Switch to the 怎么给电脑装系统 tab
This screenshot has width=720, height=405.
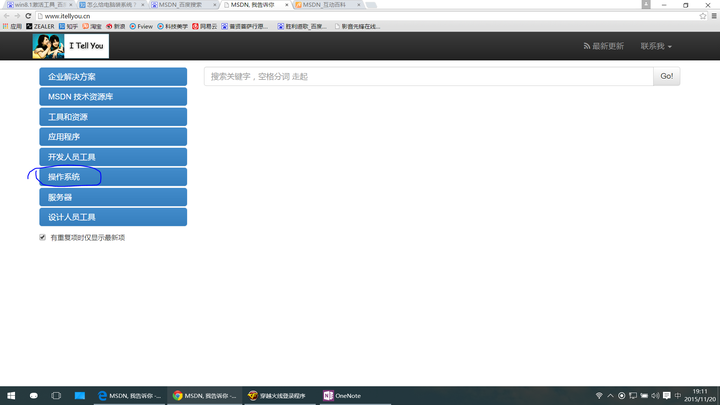111,5
